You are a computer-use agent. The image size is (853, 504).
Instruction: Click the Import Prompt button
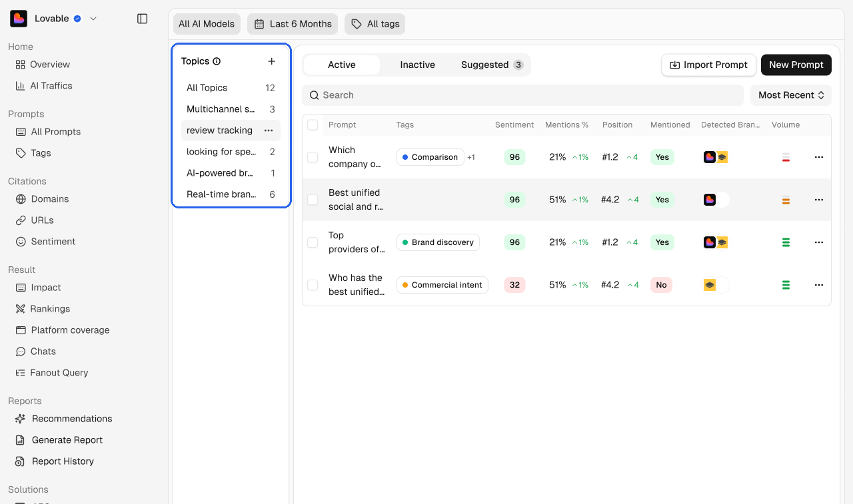click(709, 65)
